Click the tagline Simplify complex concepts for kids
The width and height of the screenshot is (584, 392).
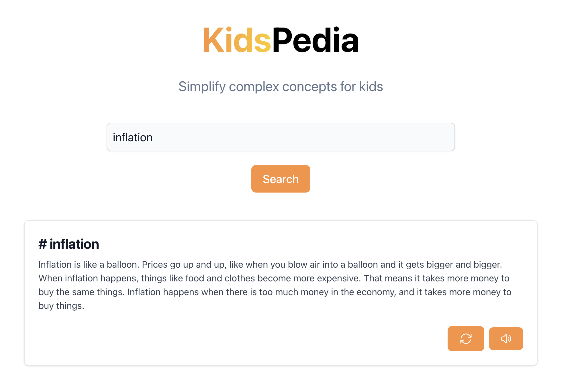click(281, 86)
